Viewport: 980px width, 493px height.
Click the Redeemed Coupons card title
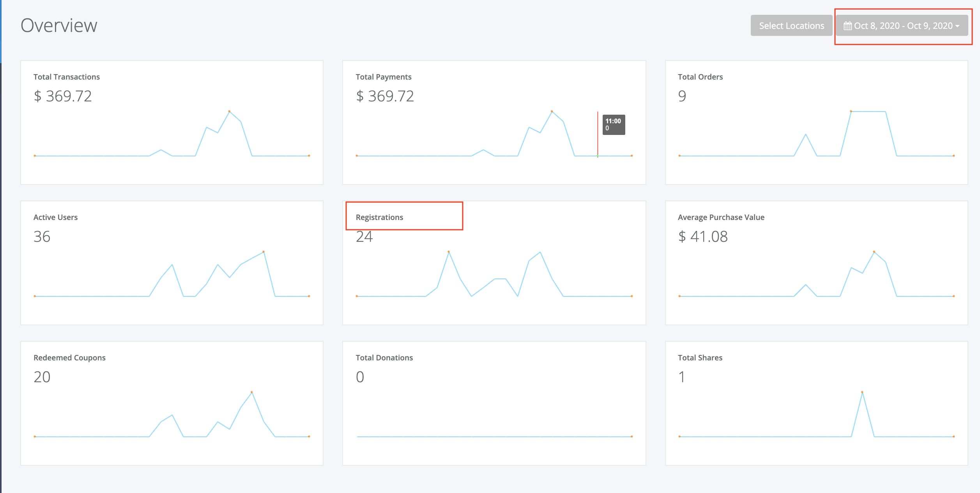[x=69, y=358]
